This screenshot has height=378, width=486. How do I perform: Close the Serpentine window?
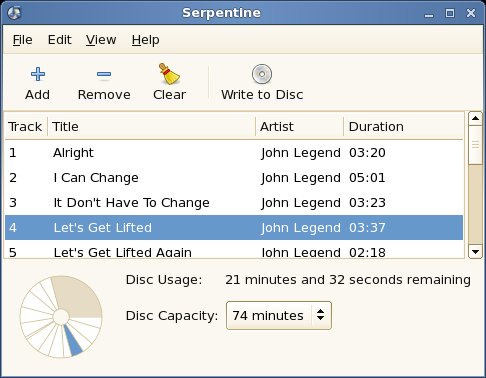tap(471, 13)
